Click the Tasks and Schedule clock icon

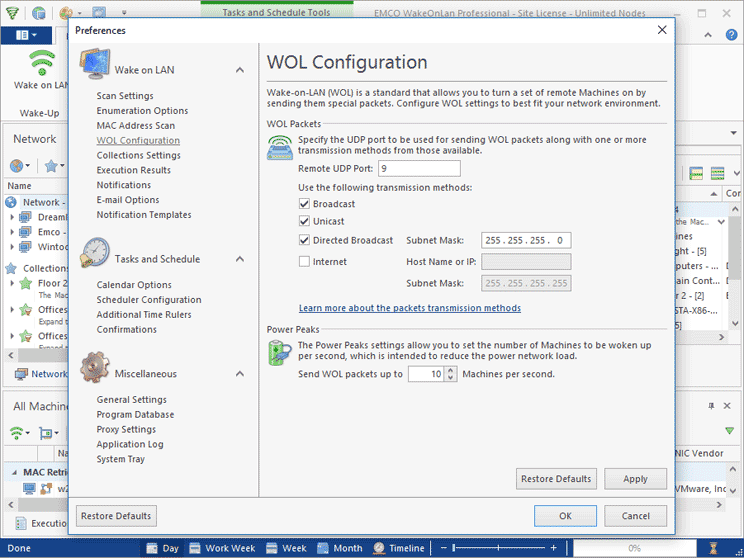pos(95,252)
